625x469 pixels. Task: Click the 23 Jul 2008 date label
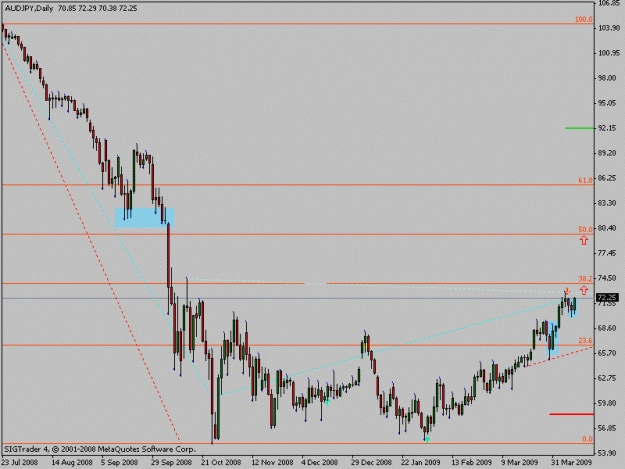pyautogui.click(x=20, y=463)
